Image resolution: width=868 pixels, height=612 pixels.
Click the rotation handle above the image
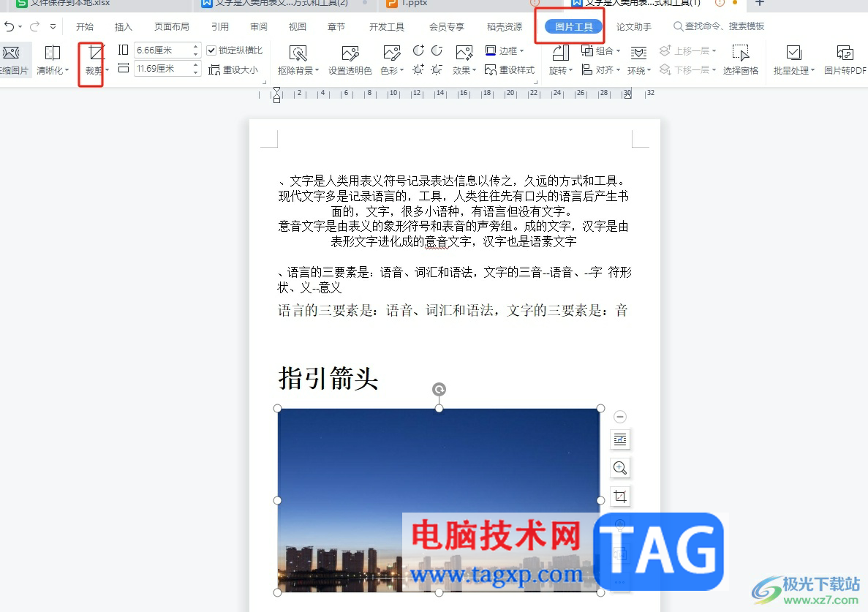click(439, 390)
